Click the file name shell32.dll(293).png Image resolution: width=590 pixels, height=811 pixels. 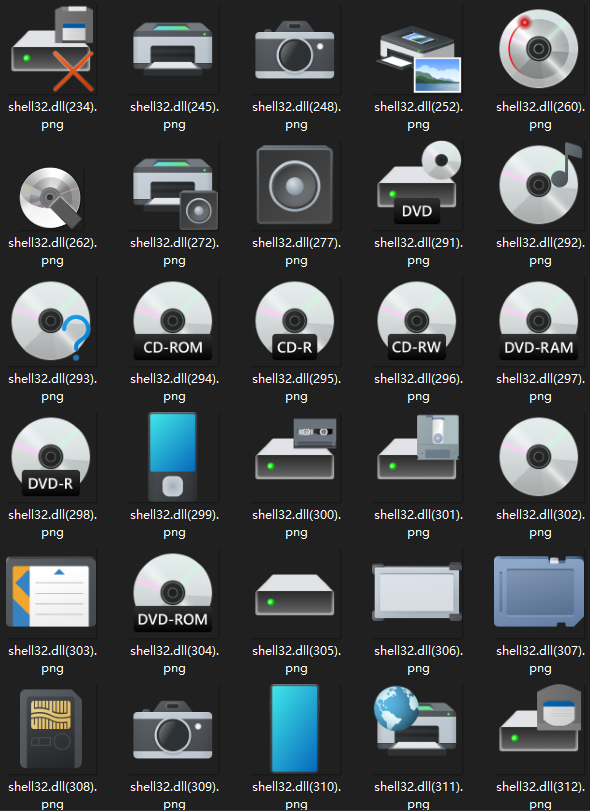[53, 387]
